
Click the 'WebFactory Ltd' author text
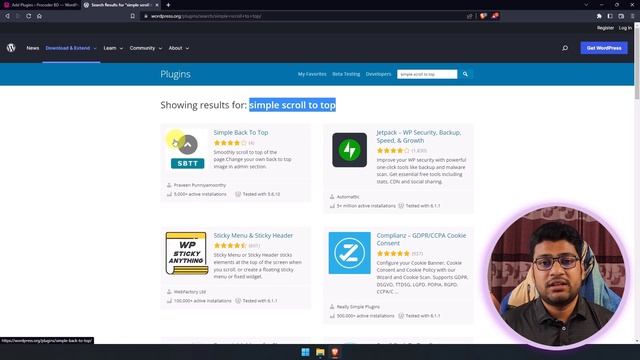pos(190,292)
